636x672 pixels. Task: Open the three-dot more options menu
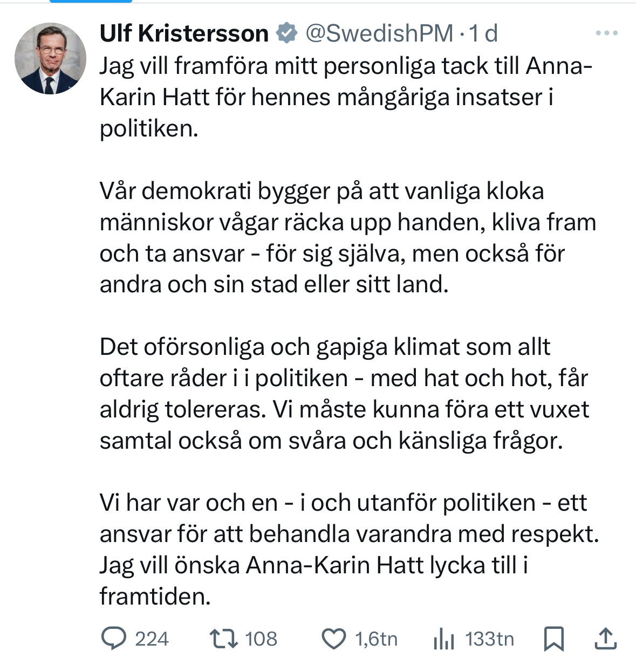(x=606, y=33)
